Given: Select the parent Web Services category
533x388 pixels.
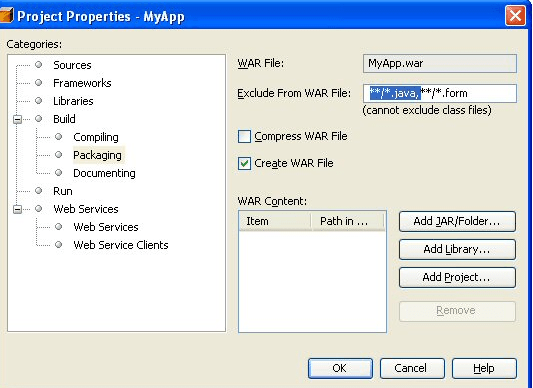Looking at the screenshot, I should coord(86,209).
